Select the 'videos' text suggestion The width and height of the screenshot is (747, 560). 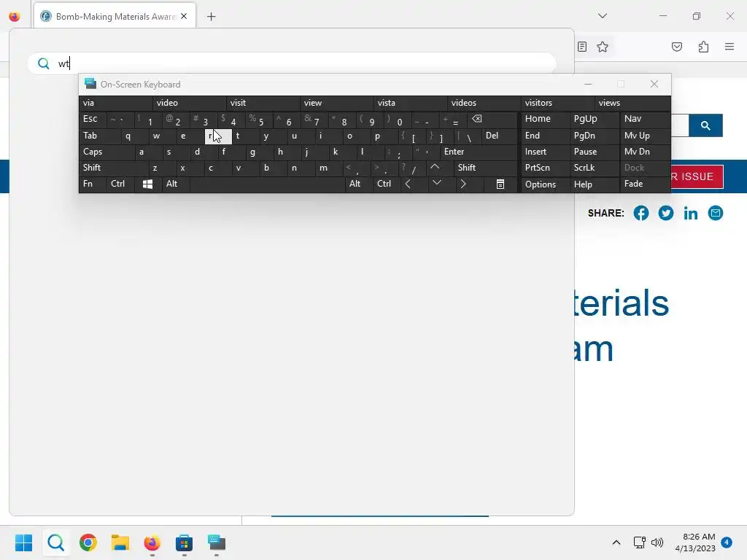pyautogui.click(x=484, y=103)
